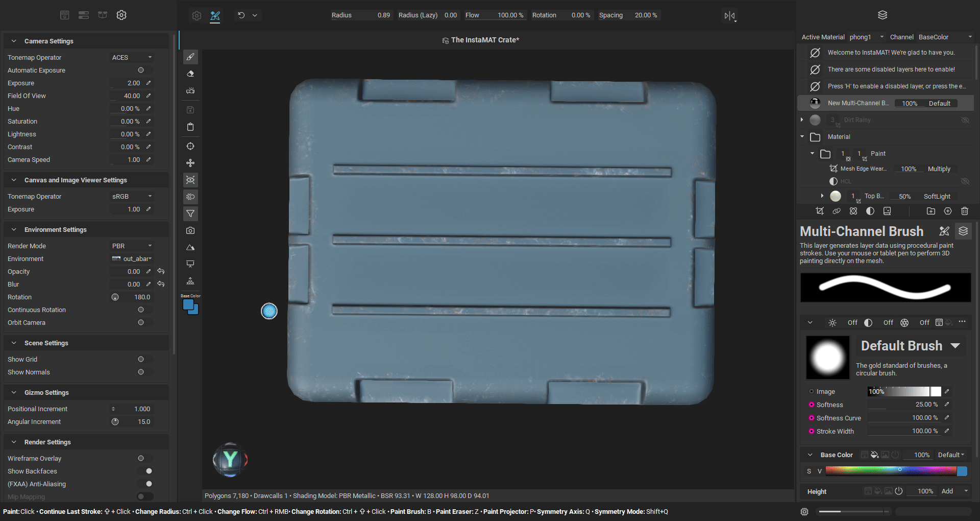
Task: Click the camera screenshot icon
Action: (190, 230)
